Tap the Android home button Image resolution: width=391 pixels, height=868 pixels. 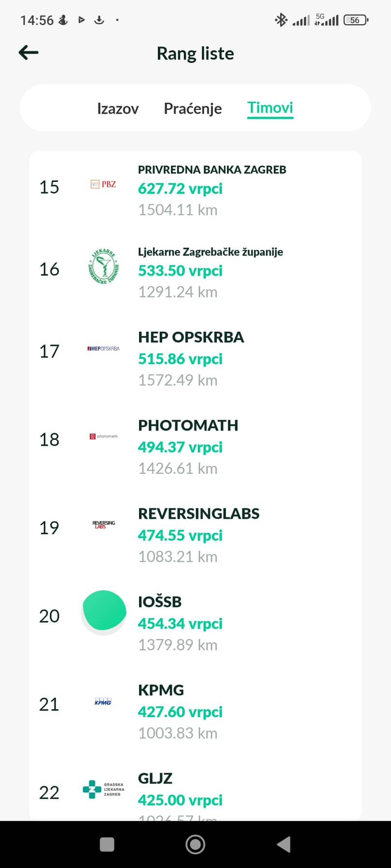[195, 844]
